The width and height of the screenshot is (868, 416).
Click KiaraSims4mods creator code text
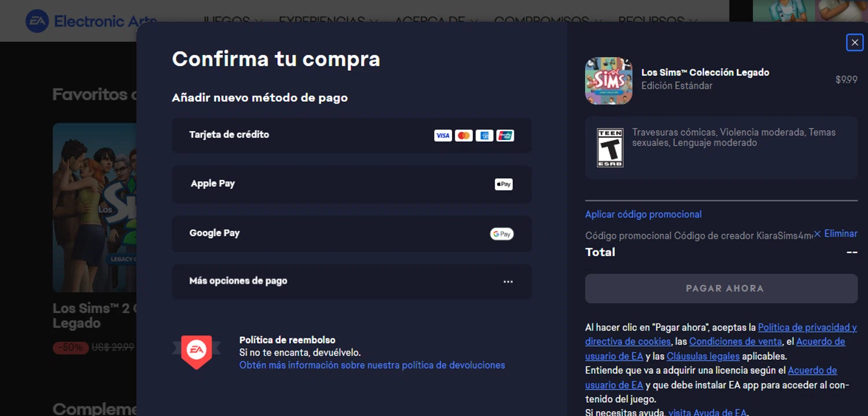[784, 235]
